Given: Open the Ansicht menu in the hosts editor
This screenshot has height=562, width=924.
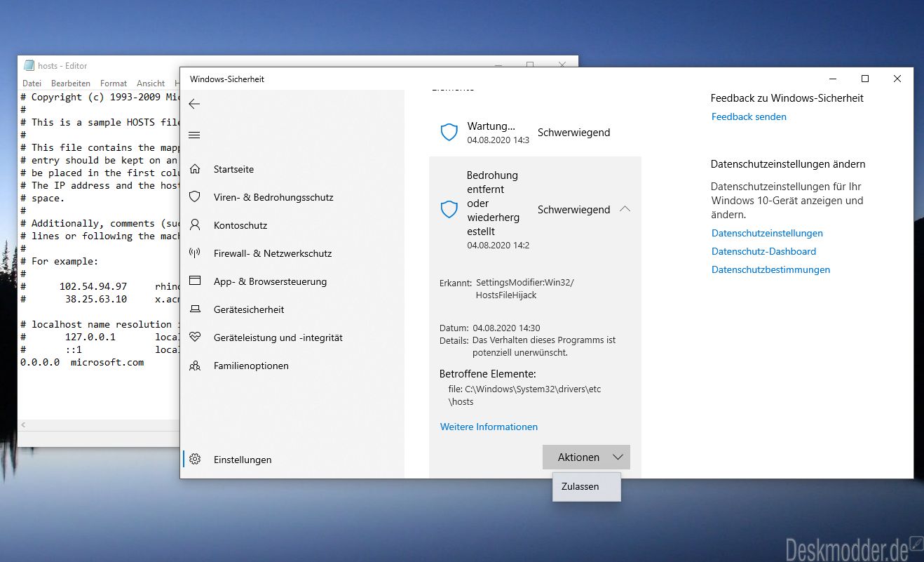Looking at the screenshot, I should (x=151, y=83).
